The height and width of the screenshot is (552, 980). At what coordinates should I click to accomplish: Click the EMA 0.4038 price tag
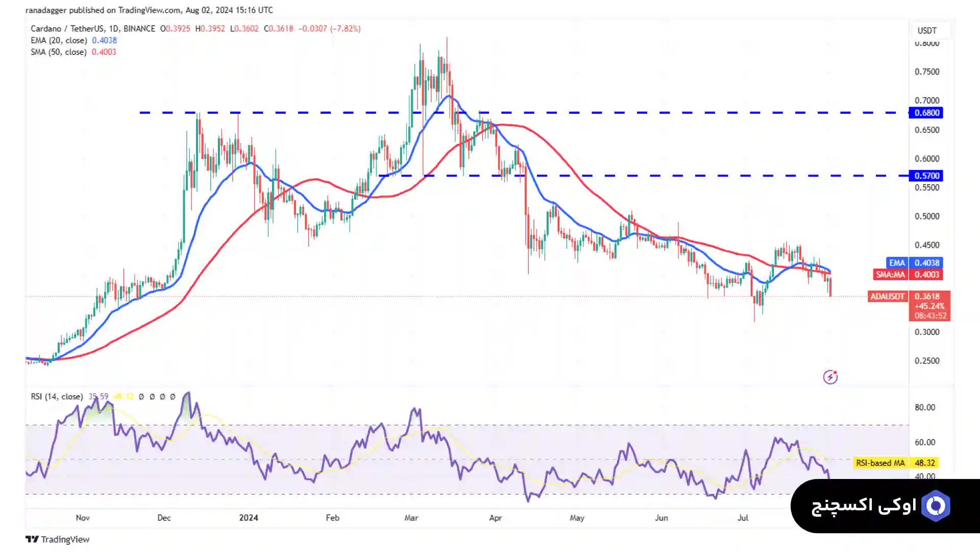coord(914,262)
